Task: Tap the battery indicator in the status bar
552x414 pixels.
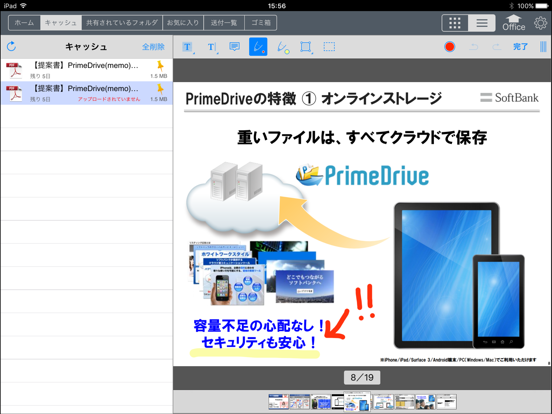Action: (x=542, y=6)
